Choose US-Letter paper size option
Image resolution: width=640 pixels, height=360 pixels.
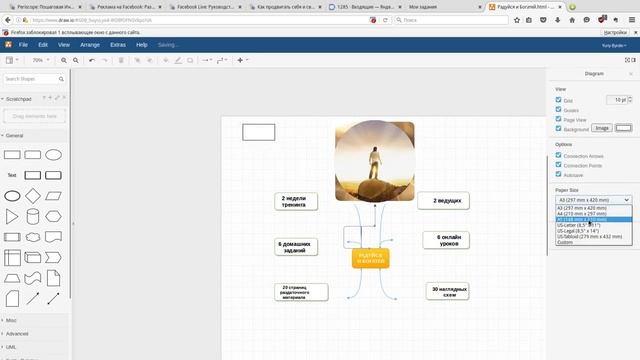593,225
